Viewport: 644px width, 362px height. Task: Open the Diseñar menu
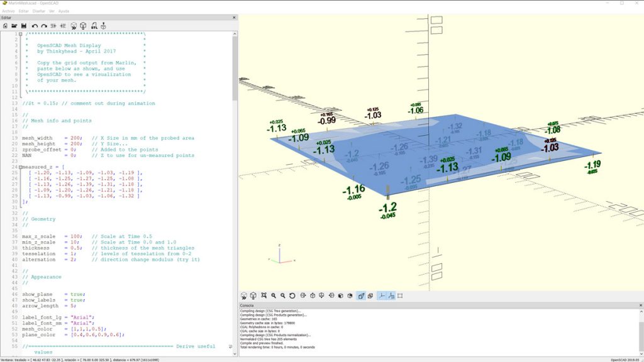click(x=39, y=11)
